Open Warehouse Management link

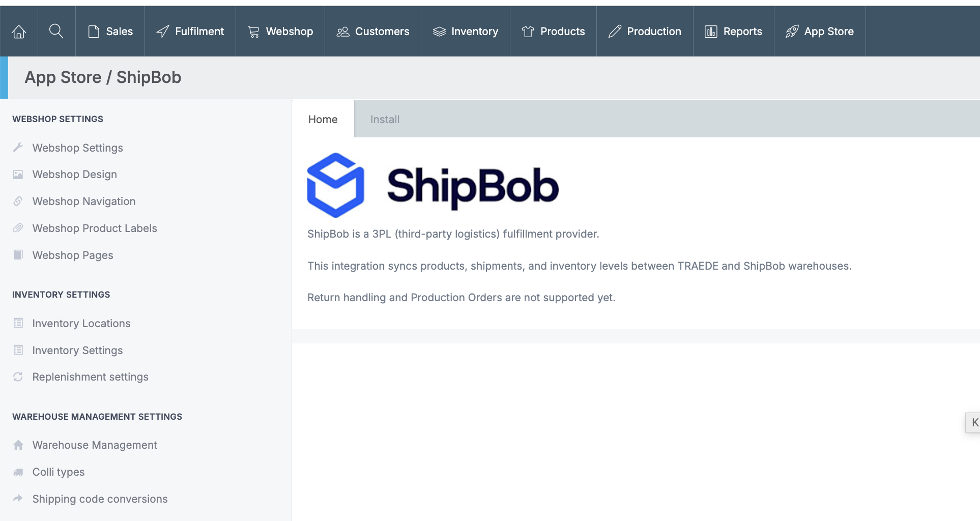point(95,445)
